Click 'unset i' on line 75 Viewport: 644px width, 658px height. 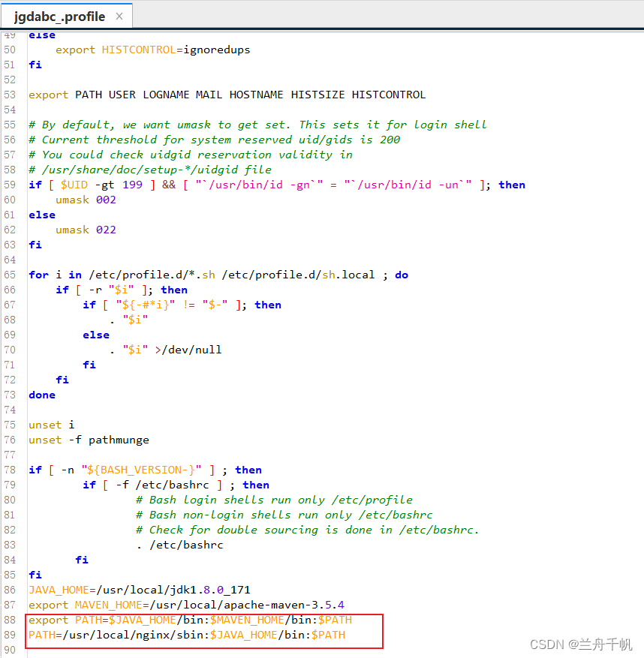(52, 425)
